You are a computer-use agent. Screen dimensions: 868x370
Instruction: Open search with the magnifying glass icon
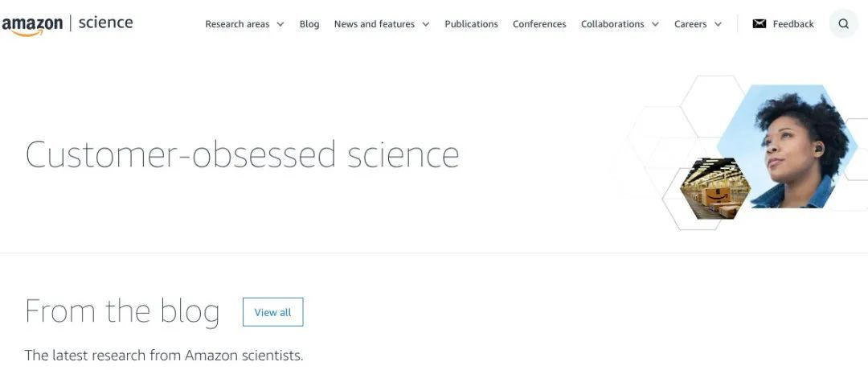coord(843,24)
